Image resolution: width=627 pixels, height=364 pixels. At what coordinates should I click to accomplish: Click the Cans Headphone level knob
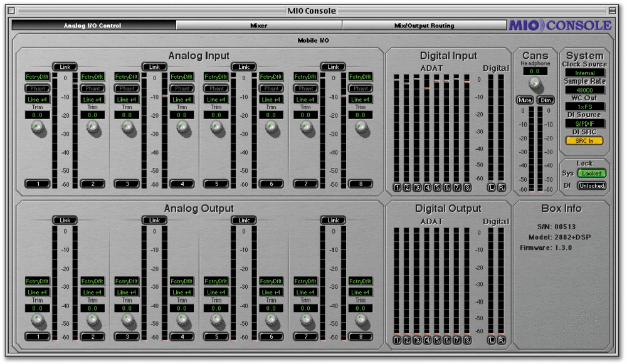click(535, 83)
